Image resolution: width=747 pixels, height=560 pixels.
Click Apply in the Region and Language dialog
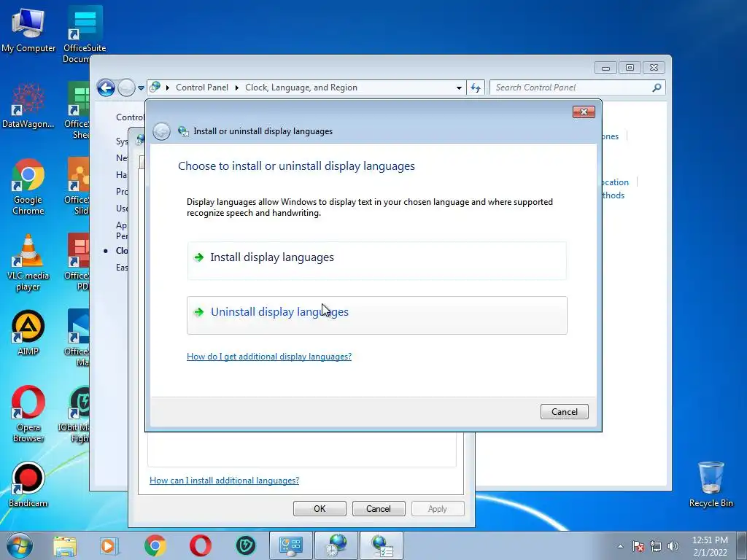click(x=438, y=508)
